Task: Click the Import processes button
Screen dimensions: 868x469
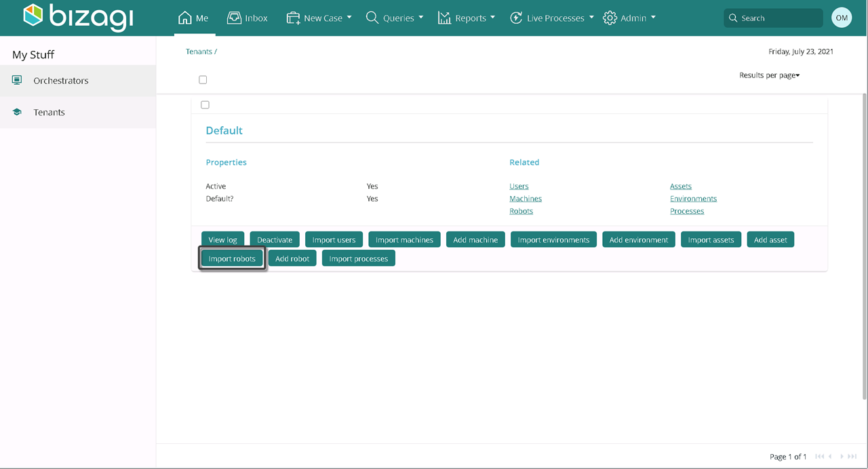Action: pos(359,259)
